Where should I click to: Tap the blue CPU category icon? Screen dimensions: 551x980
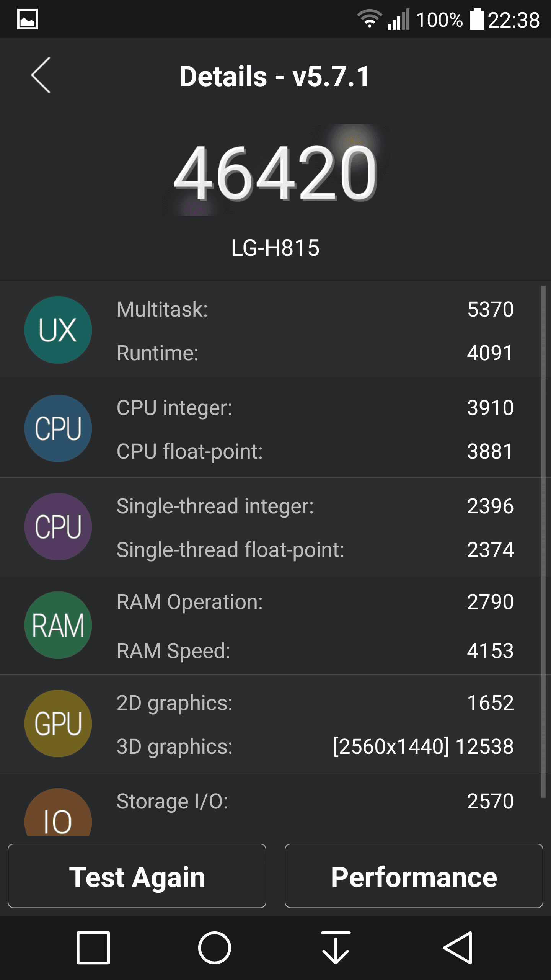click(x=58, y=428)
